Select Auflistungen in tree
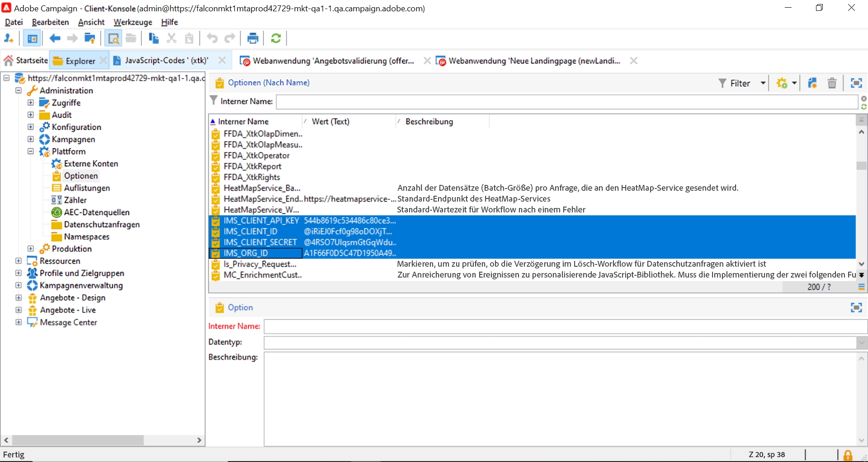 click(87, 188)
